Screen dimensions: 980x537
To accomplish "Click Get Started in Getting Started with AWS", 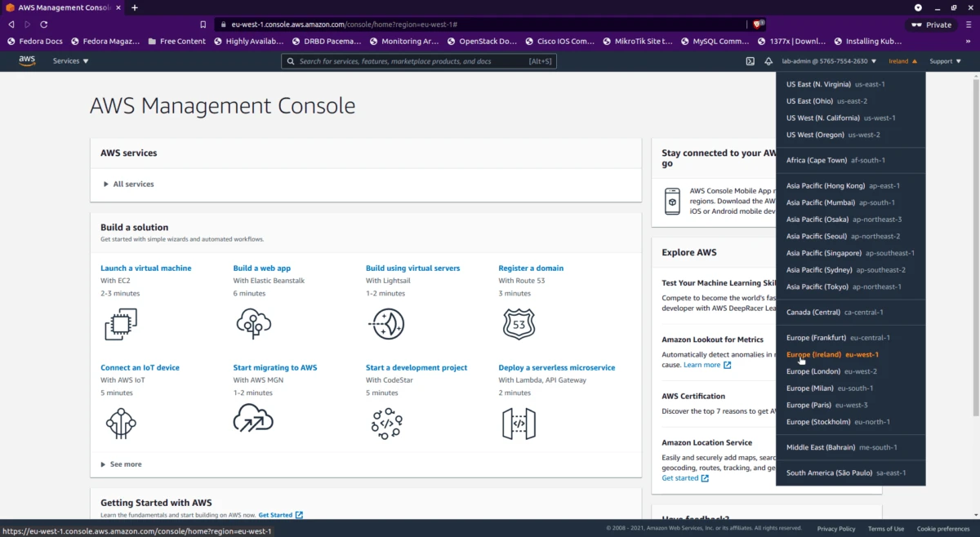I will tap(276, 515).
